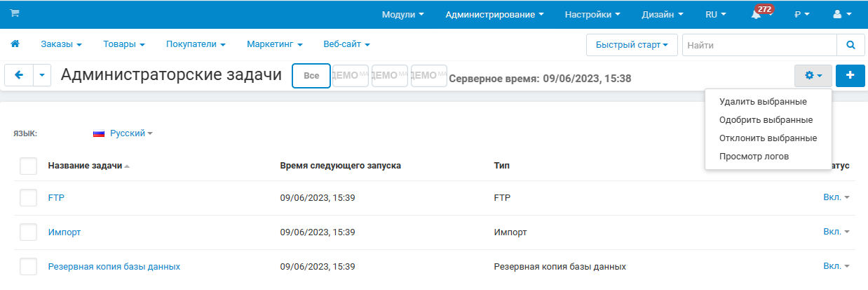Click the Russian flag language icon
868x290 pixels.
99,133
